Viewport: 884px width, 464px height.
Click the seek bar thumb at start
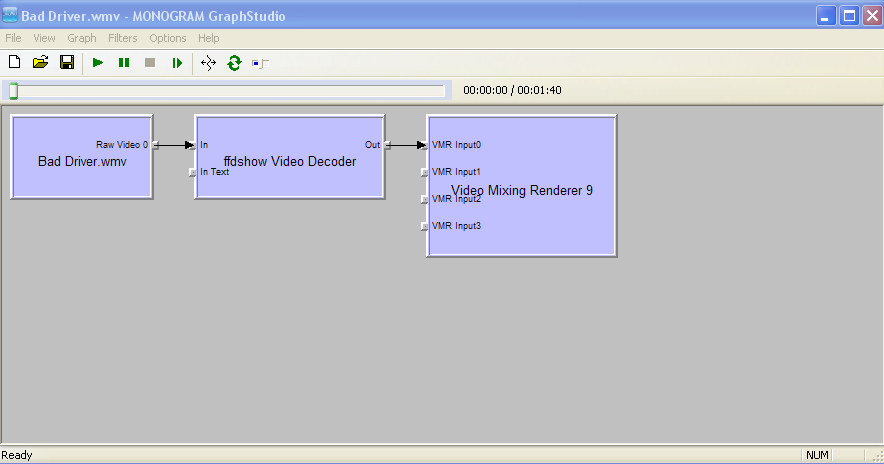pos(14,91)
